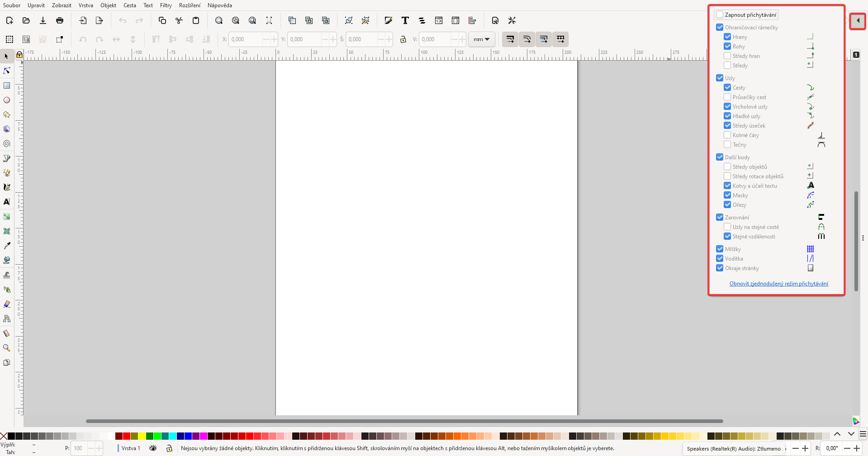Image resolution: width=868 pixels, height=456 pixels.
Task: Select the Node editing tool
Action: click(x=7, y=71)
